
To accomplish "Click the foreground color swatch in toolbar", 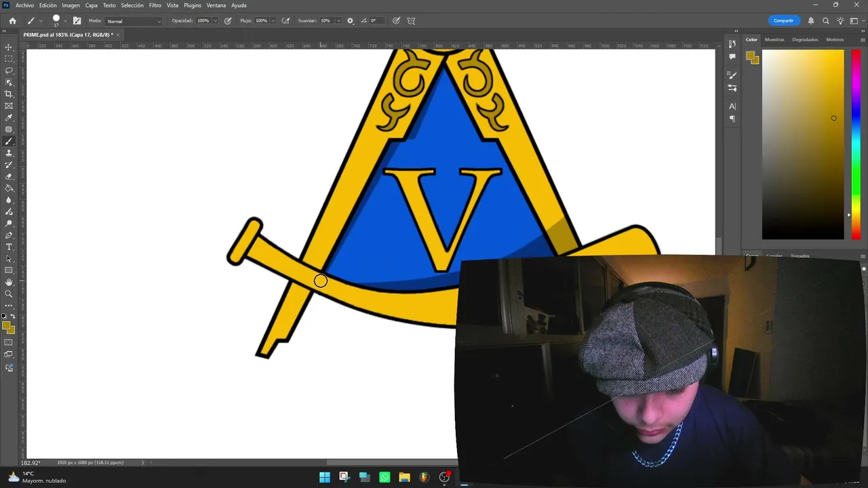I will pos(6,326).
